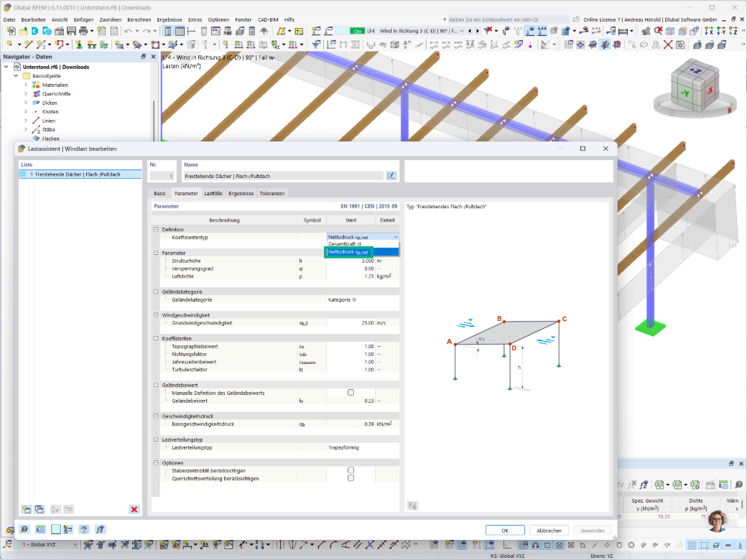The image size is (747, 560).
Task: Click the graphic settings icon below roof diagram
Action: pos(412,505)
